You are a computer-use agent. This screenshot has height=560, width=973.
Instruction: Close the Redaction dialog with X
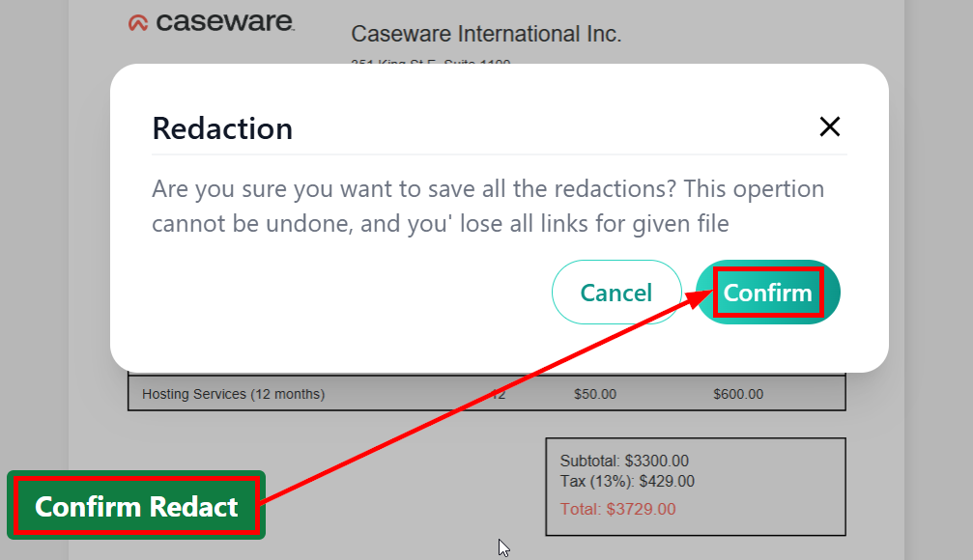829,126
